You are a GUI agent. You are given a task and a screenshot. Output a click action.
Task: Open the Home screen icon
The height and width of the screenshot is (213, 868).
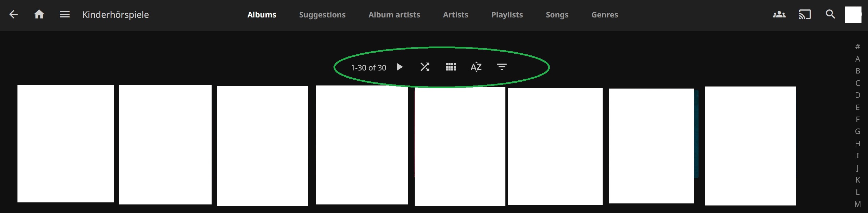pyautogui.click(x=39, y=14)
